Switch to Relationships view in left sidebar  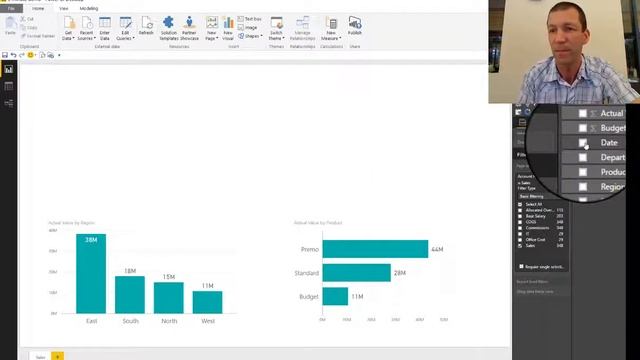[x=9, y=103]
